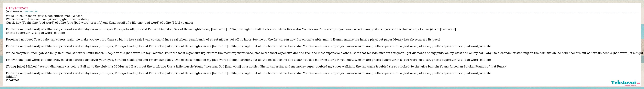Click the 'jooov.net' text at the end
The width and height of the screenshot is (644, 89).
(13, 80)
